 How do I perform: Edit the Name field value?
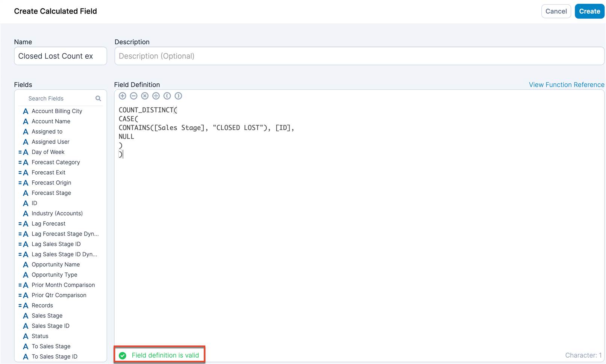pyautogui.click(x=60, y=56)
